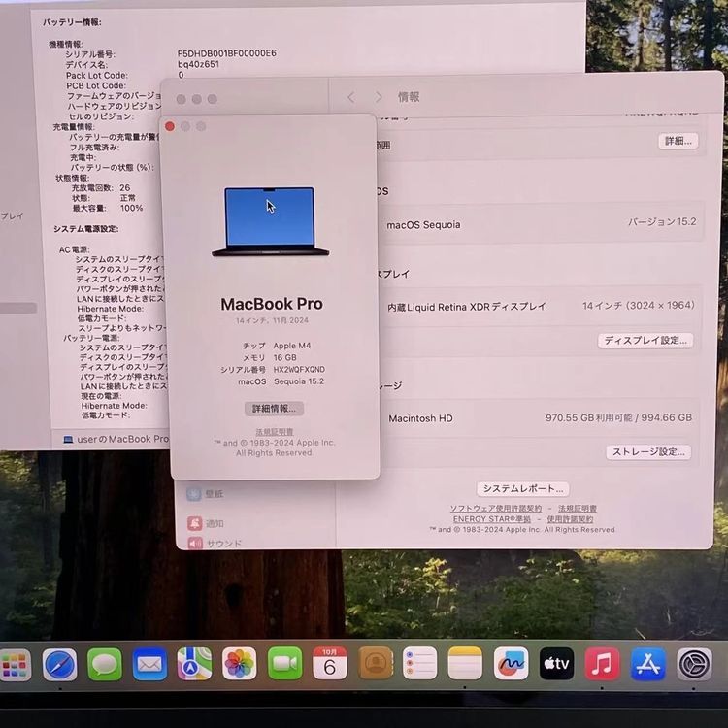Click 詳細情報… button in About window

tap(274, 409)
